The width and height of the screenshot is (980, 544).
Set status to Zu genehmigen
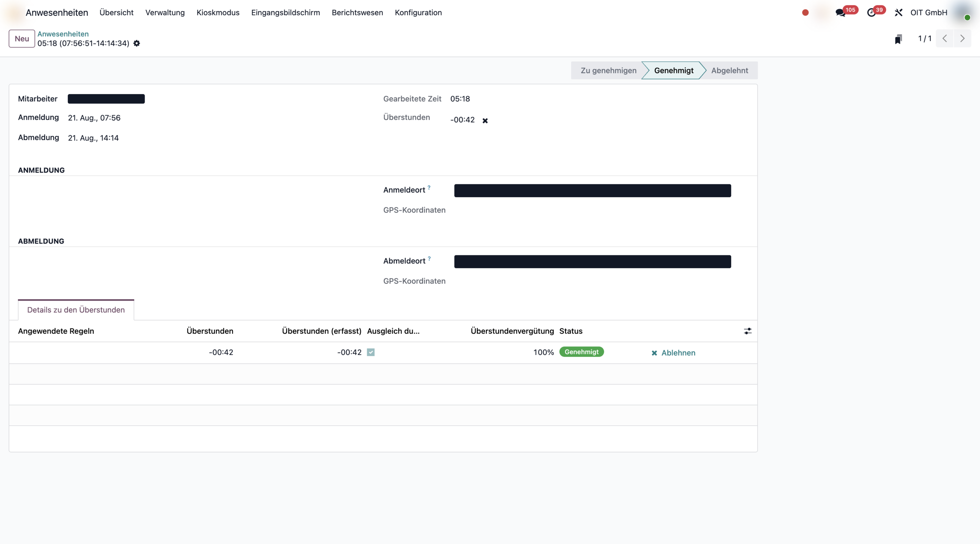[x=608, y=70]
